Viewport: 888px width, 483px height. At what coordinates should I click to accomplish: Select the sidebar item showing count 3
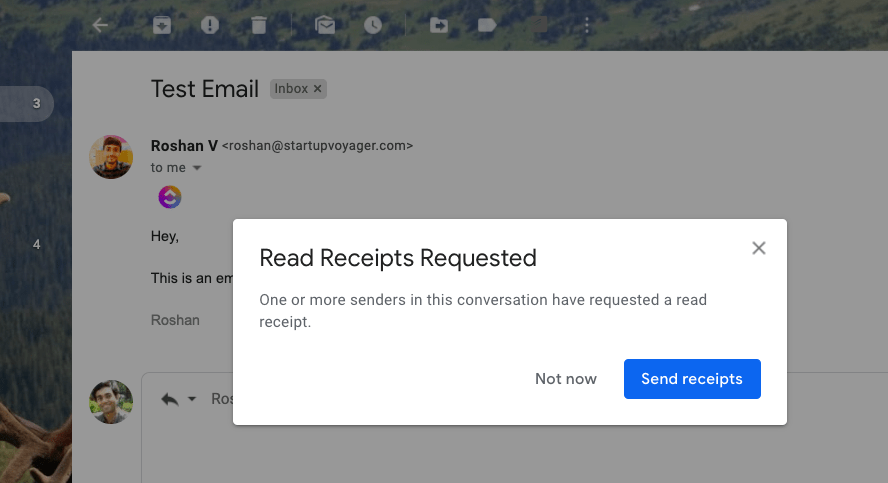click(x=27, y=103)
